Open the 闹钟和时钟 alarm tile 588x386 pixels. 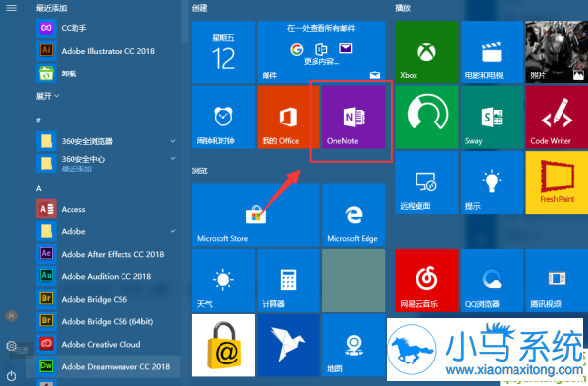coord(223,118)
